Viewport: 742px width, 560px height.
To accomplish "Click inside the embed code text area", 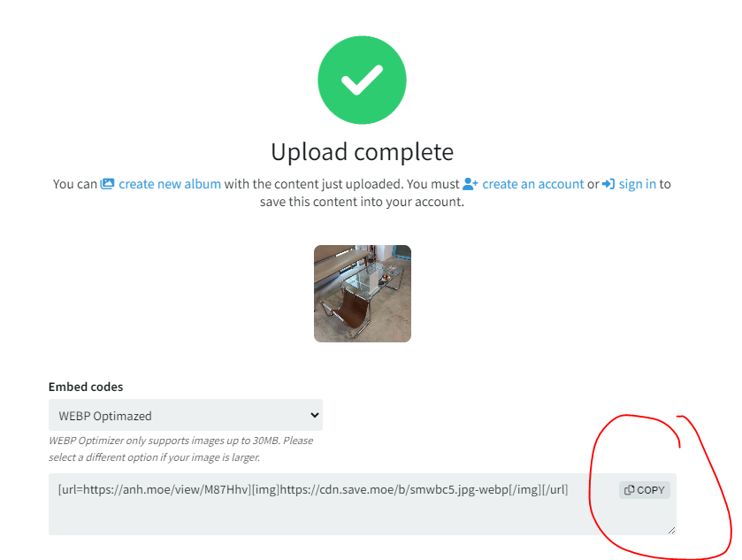I will click(x=363, y=504).
